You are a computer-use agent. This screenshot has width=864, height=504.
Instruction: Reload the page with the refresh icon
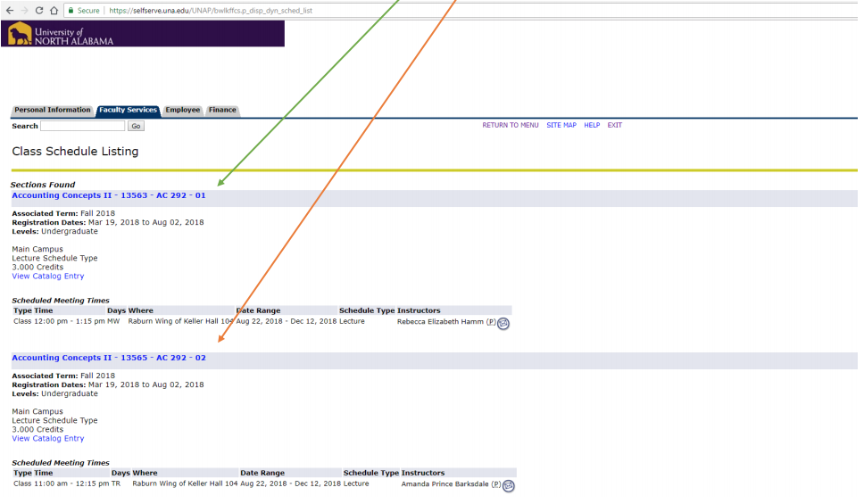pyautogui.click(x=38, y=10)
